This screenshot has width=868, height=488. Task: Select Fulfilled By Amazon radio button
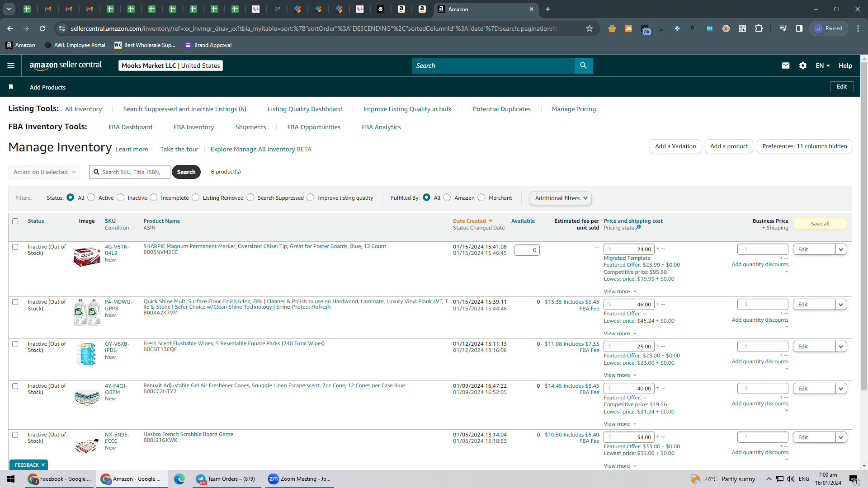(x=447, y=197)
